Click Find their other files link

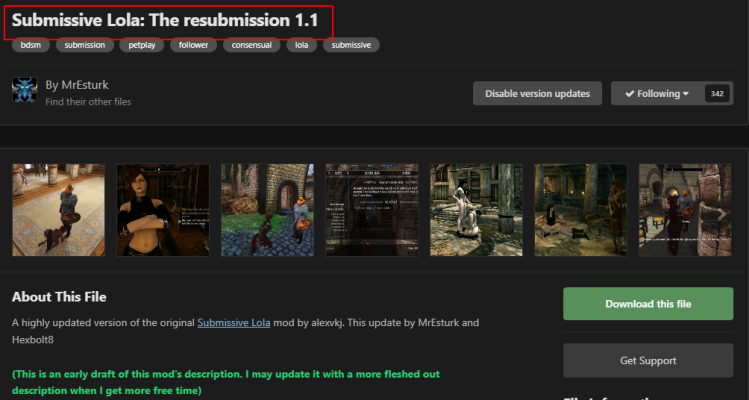coord(88,102)
